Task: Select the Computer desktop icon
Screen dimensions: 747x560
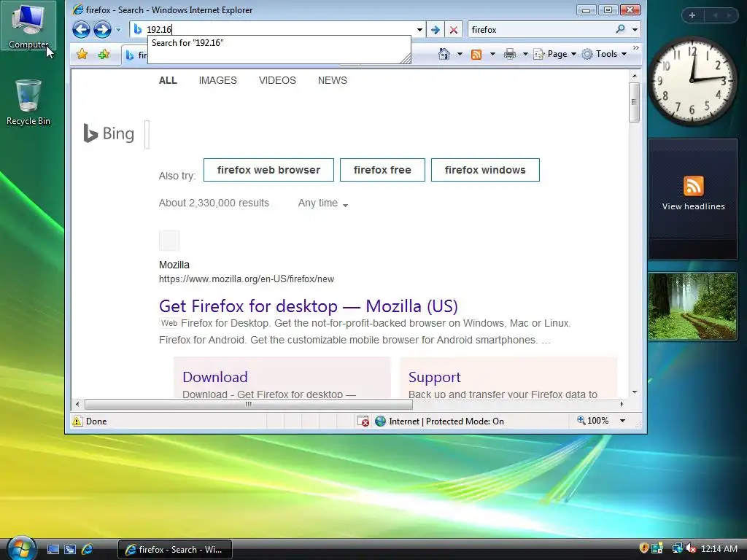Action: 28,26
